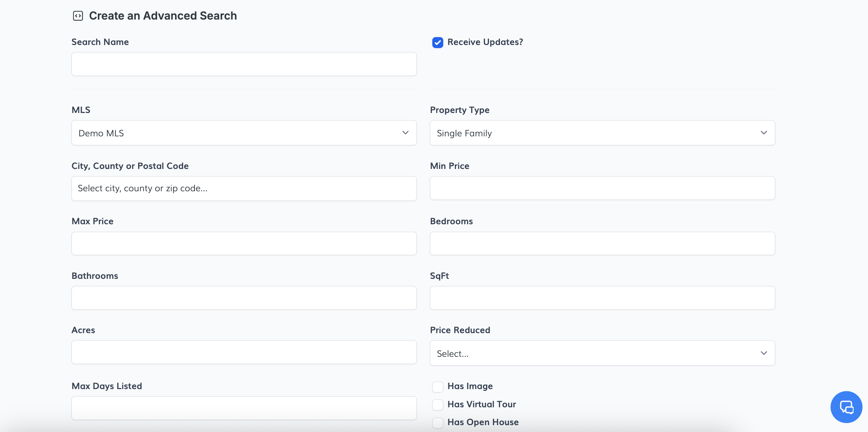
Task: Tick the Has Virtual Tour checkbox
Action: point(437,405)
